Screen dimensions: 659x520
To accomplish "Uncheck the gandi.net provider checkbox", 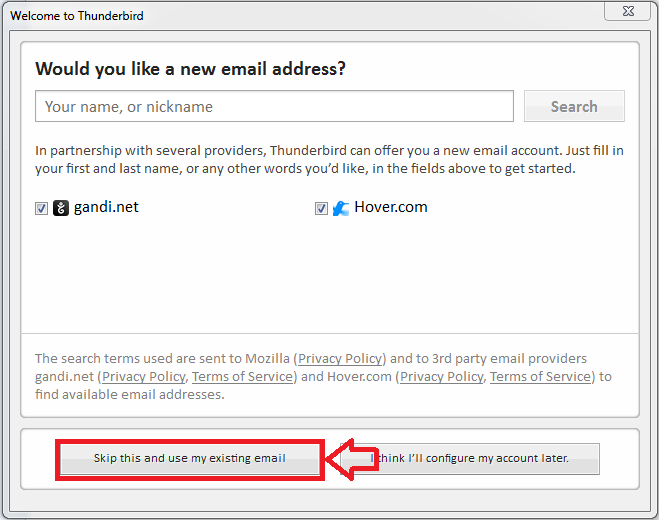I will coord(41,208).
